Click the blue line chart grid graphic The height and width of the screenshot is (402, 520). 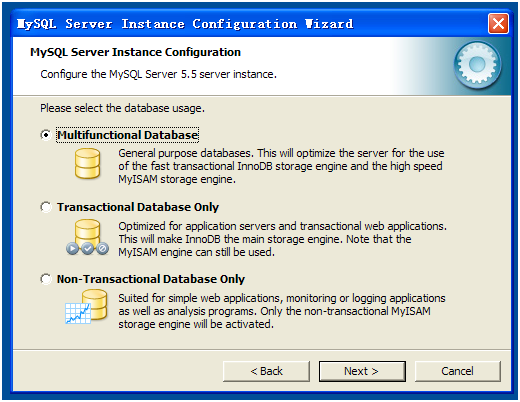(78, 313)
